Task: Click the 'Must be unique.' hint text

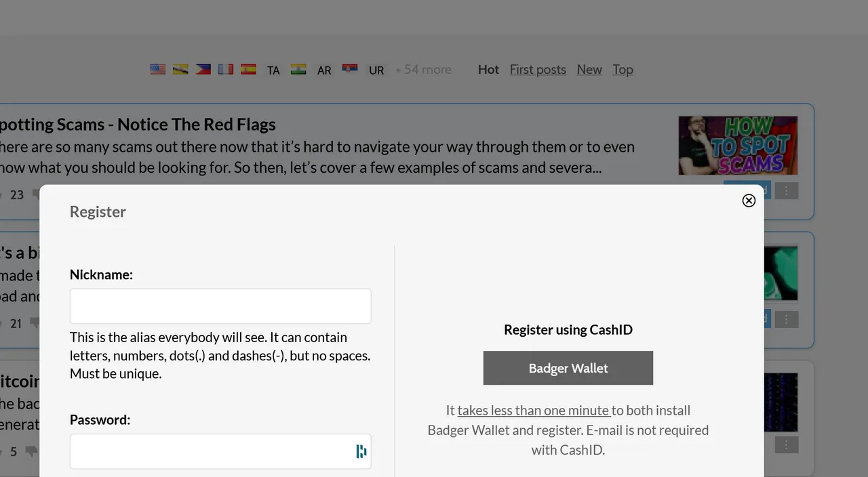Action: click(115, 373)
